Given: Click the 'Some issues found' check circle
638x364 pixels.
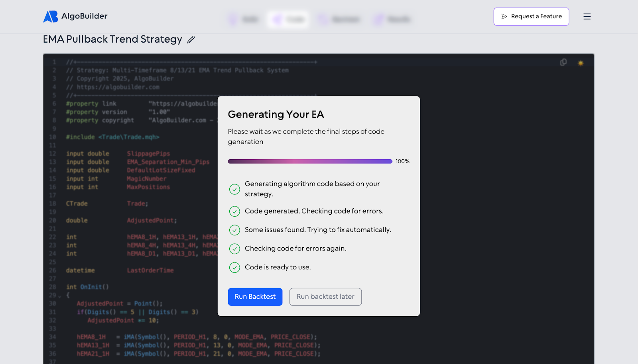Looking at the screenshot, I should (234, 230).
